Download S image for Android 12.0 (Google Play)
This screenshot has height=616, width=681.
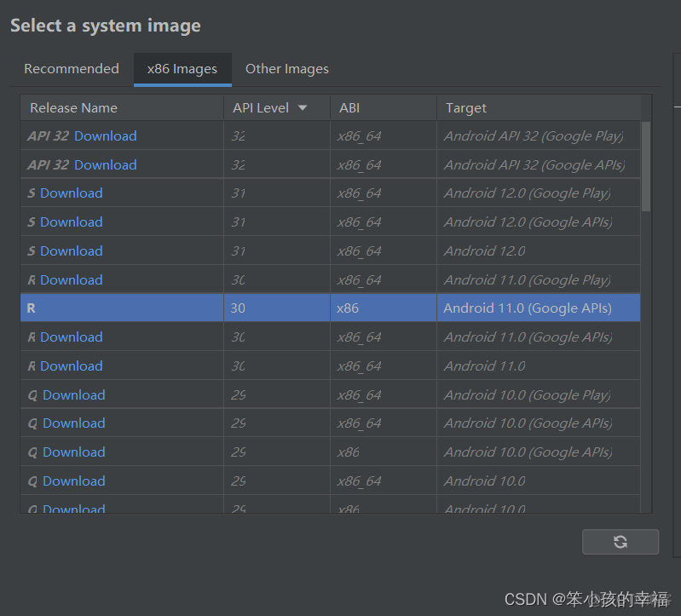pos(71,193)
